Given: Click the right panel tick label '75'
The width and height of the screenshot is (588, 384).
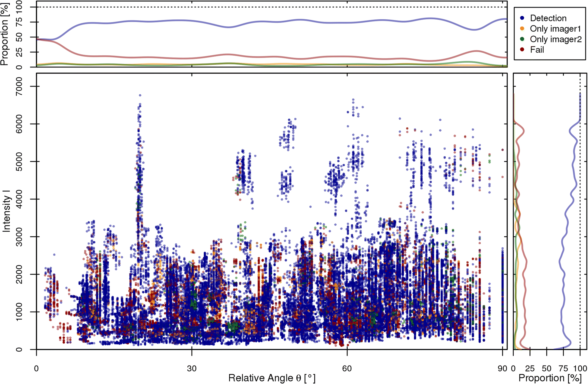Looking at the screenshot, I should tap(563, 369).
